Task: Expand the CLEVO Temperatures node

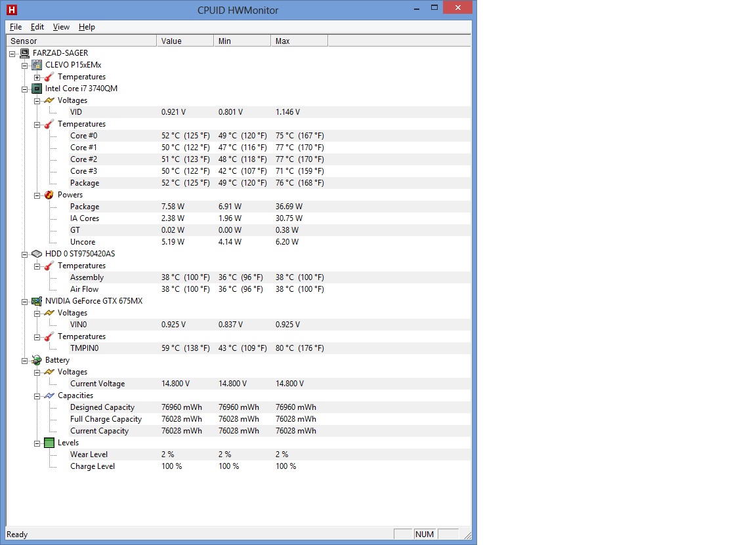Action: click(37, 77)
